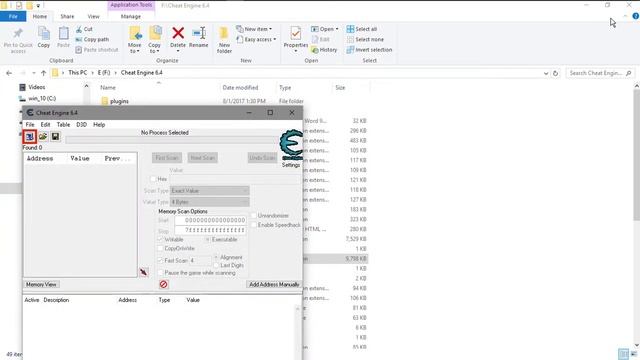Open recent locations arrow beside forward button
This screenshot has width=640, height=360.
[33, 73]
